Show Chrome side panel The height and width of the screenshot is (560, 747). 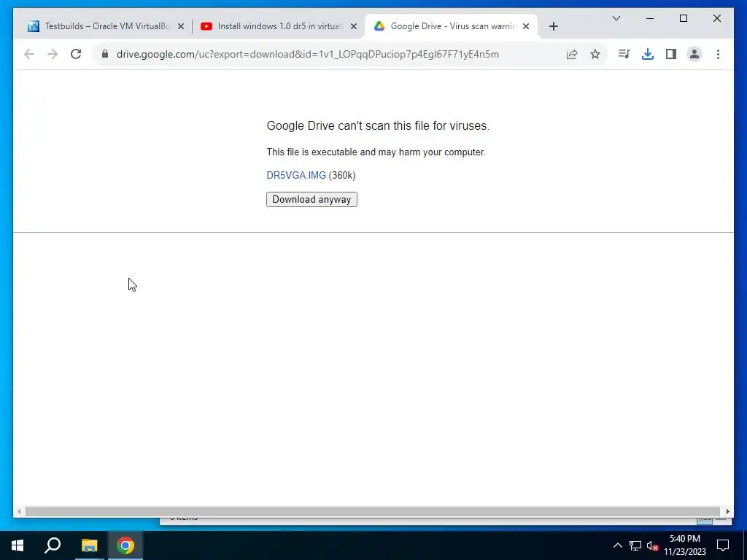pos(671,54)
